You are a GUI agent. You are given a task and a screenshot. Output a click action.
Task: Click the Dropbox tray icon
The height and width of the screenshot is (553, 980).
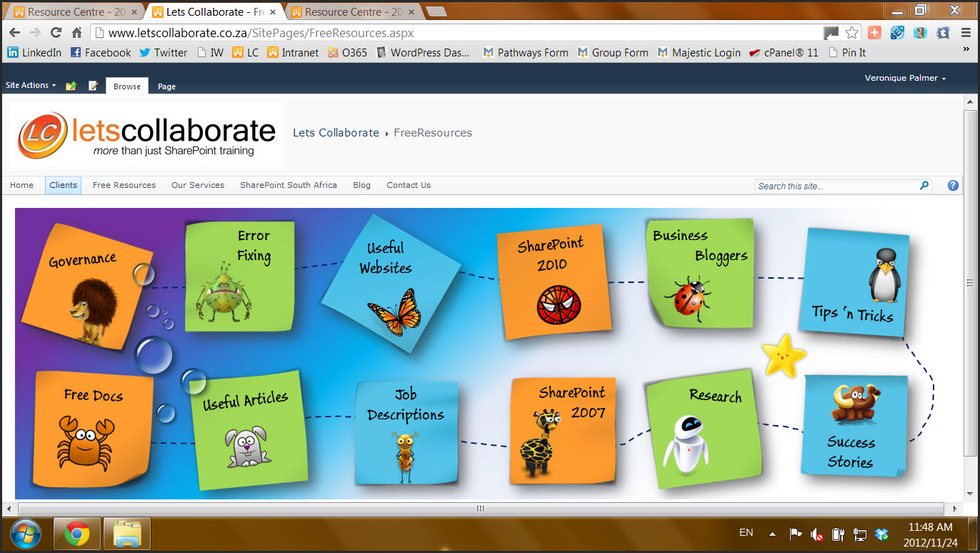881,534
